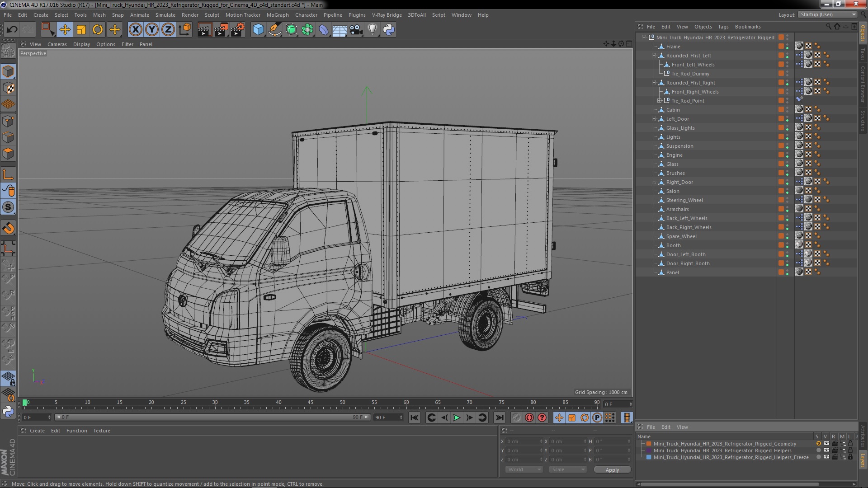Enable Points mode in left toolbar

[x=8, y=121]
